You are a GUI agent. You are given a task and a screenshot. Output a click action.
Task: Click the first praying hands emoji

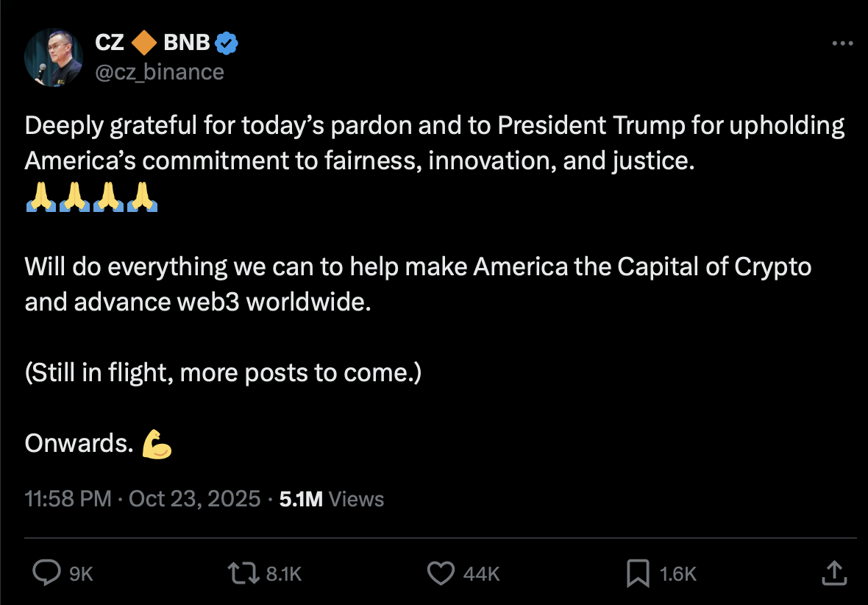pyautogui.click(x=40, y=197)
